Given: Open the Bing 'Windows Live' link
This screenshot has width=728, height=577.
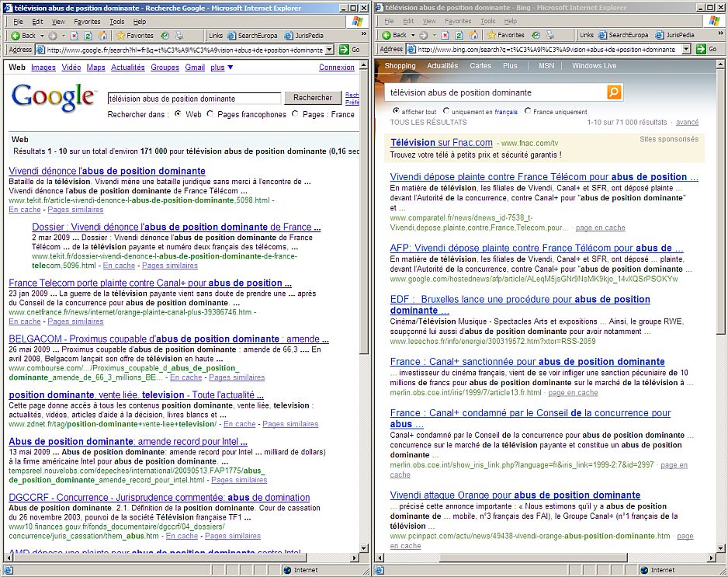Looking at the screenshot, I should click(x=594, y=66).
